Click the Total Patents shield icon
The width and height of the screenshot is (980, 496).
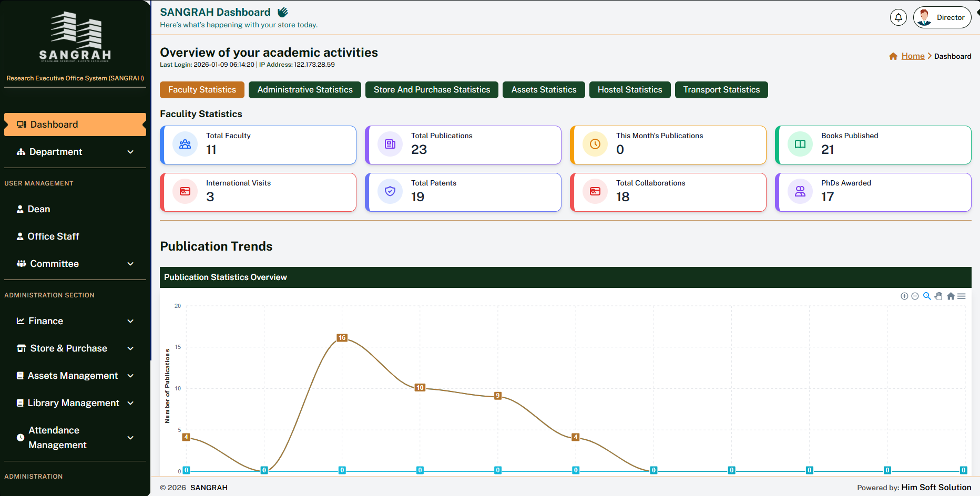[390, 191]
